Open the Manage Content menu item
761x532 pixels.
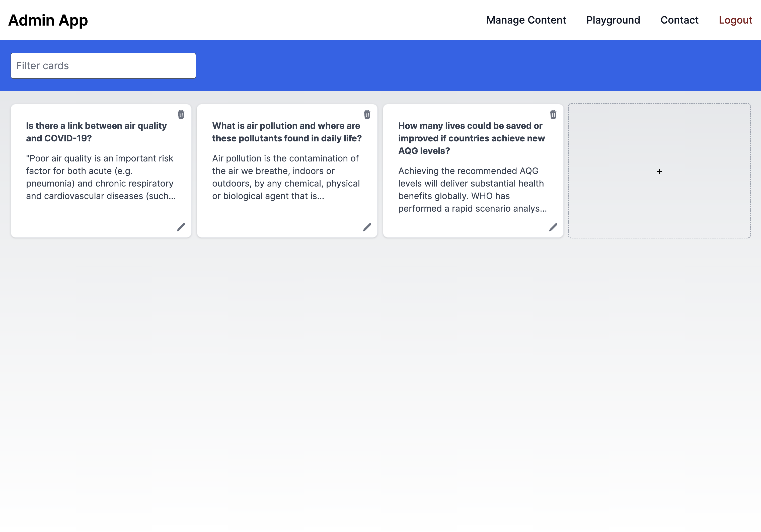[x=526, y=20]
